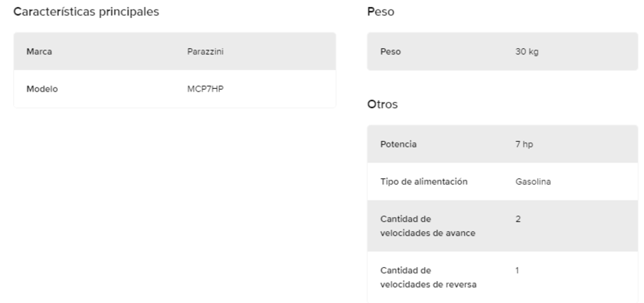Click the middle of the Marca table row
The height and width of the screenshot is (303, 644).
click(x=175, y=52)
